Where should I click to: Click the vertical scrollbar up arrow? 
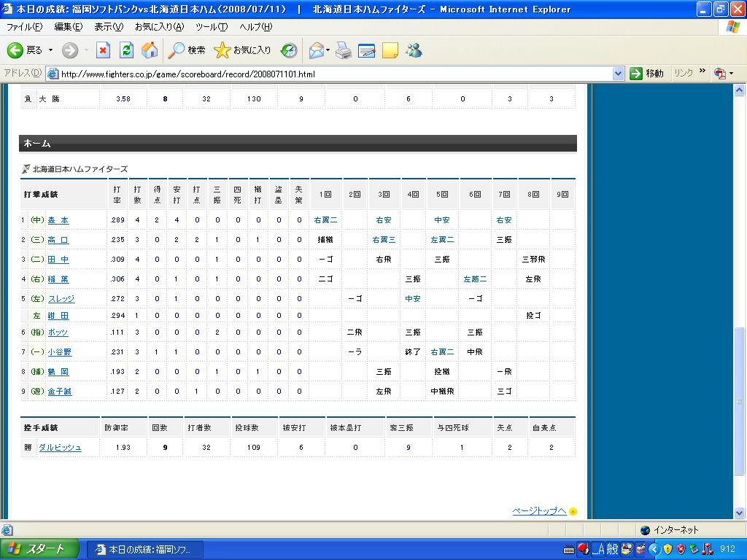click(740, 90)
